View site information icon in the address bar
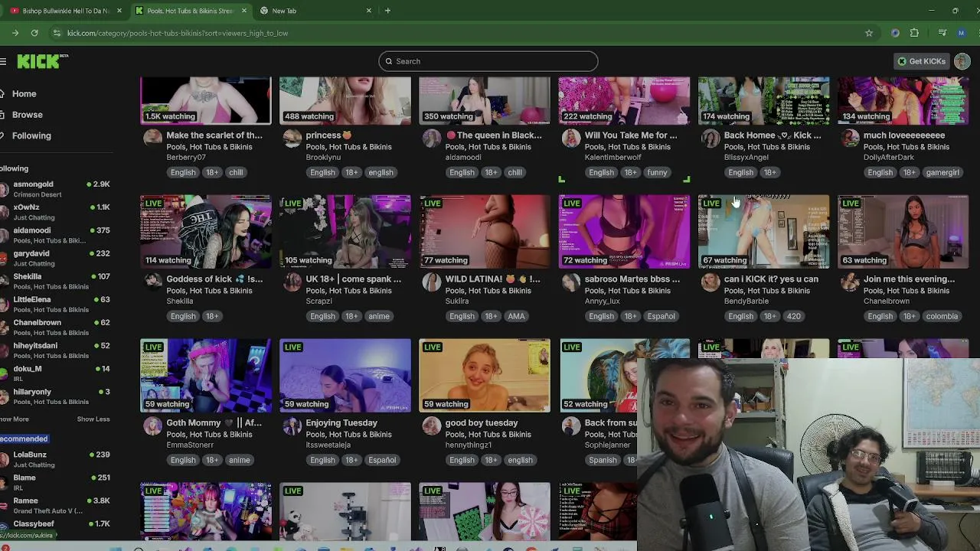The width and height of the screenshot is (980, 551). [x=57, y=33]
